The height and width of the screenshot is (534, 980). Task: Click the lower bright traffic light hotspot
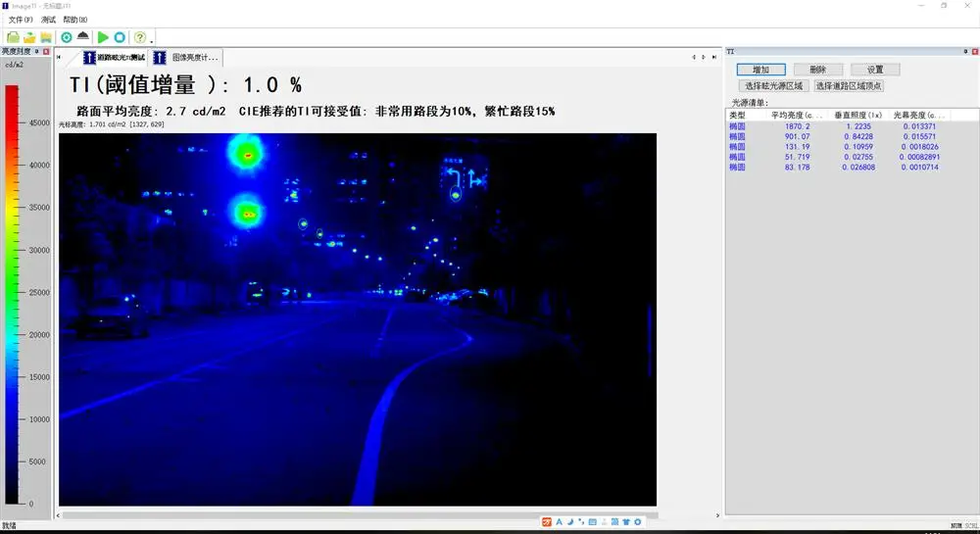249,215
